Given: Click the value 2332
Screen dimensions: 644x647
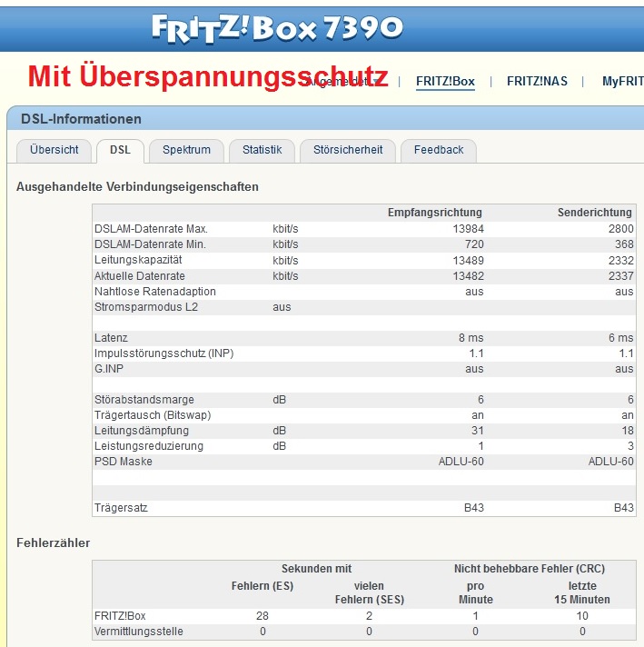Looking at the screenshot, I should click(621, 261).
